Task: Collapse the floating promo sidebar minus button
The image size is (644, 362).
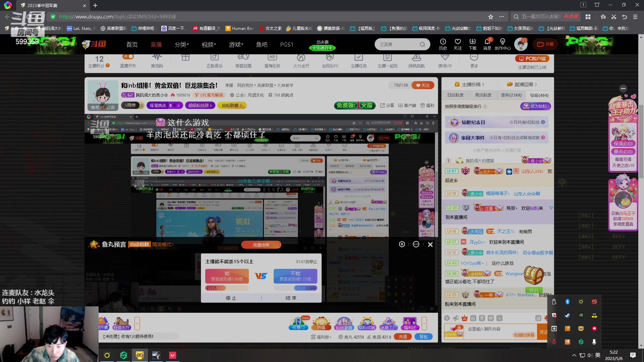Action: click(623, 88)
